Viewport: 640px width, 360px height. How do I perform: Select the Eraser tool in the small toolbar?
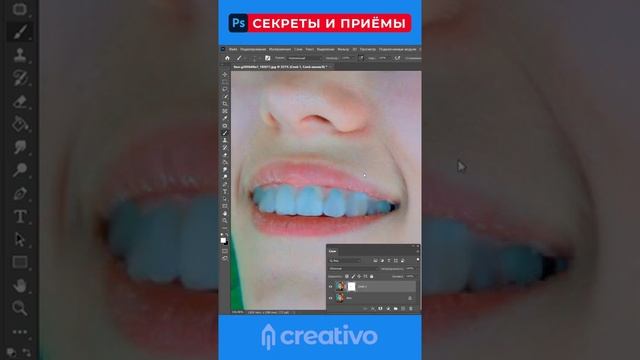225,155
